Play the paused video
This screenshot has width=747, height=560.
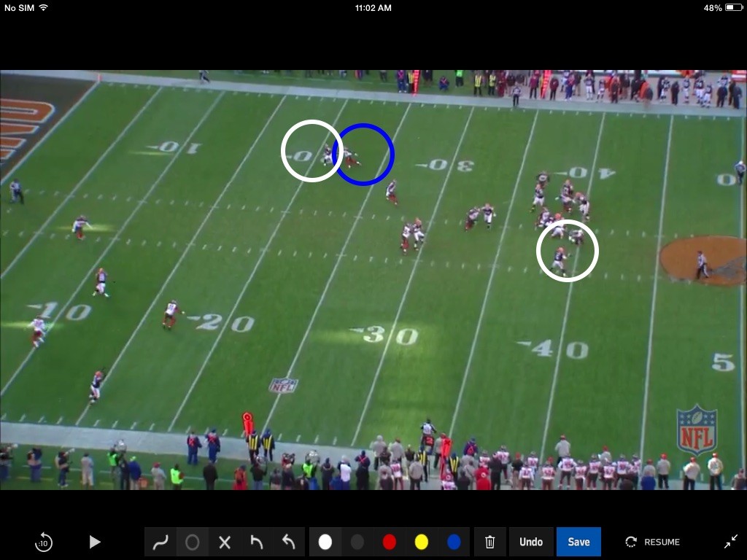(95, 542)
